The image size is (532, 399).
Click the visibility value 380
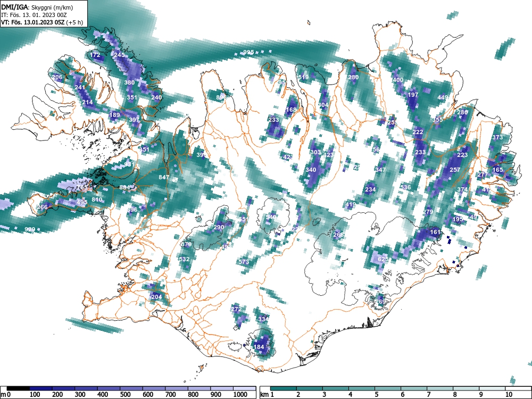129,82
